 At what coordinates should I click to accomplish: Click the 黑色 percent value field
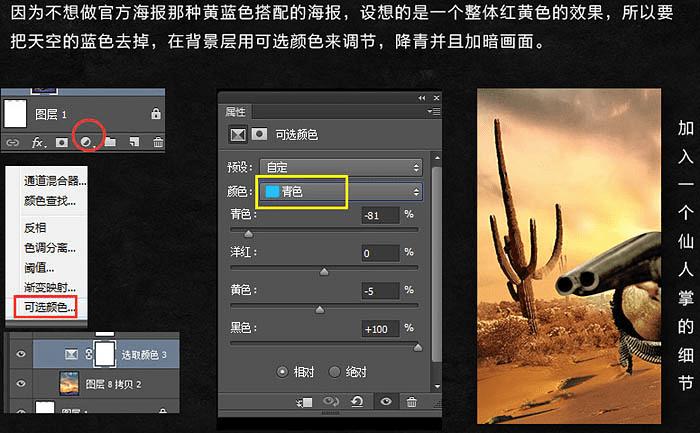[x=380, y=329]
